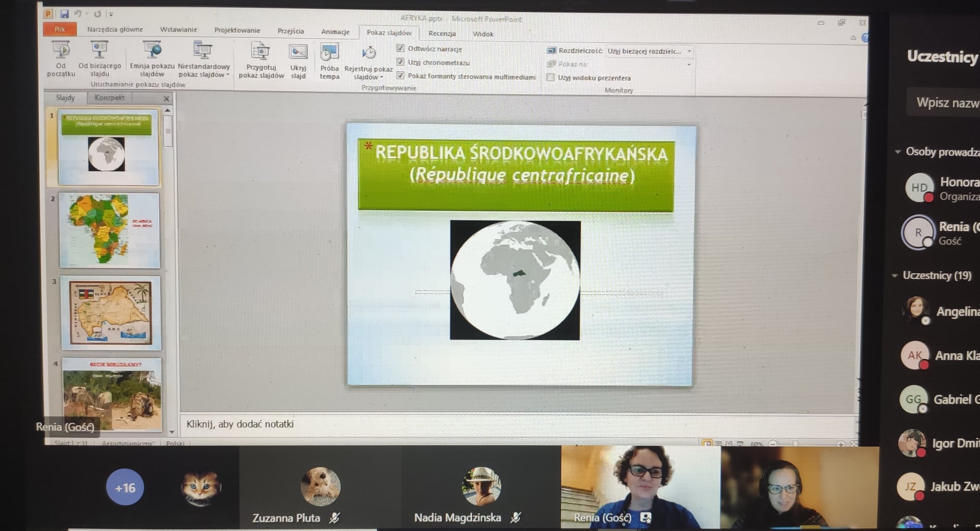
Task: Select Ukryj slajd icon
Action: [x=298, y=52]
